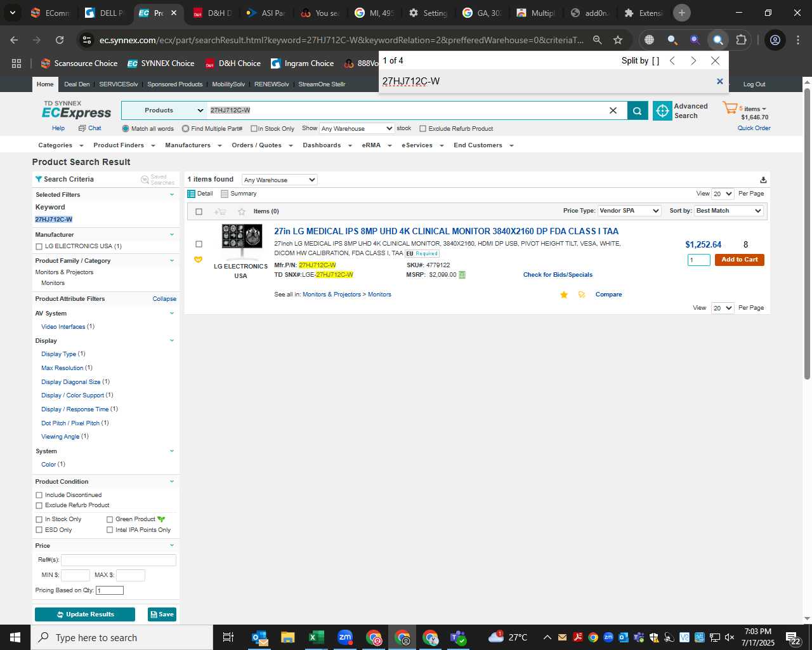Screen dimensions: 812x650
Task: Click add-to-cart icon in Items toolbar
Action: (220, 211)
